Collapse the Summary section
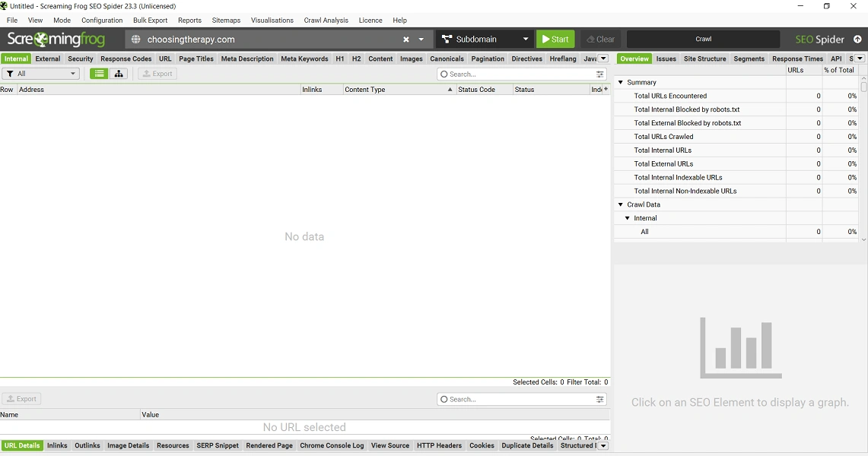Image resolution: width=868 pixels, height=456 pixels. click(x=621, y=82)
